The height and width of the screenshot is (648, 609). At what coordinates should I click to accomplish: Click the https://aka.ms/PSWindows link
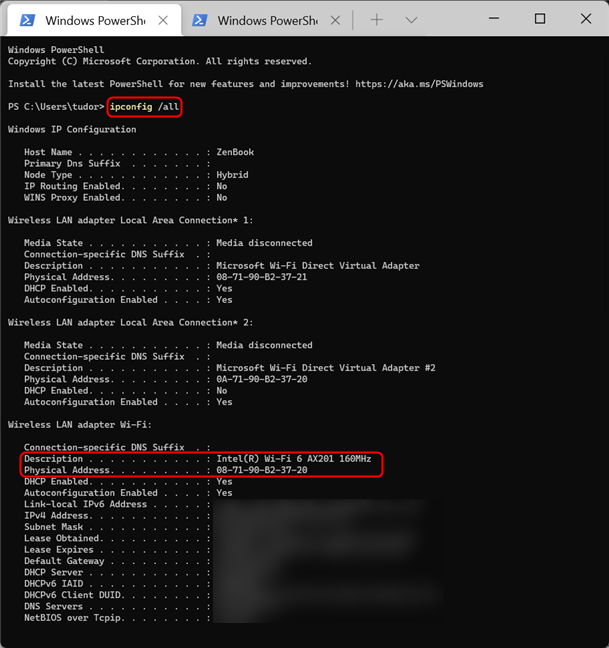419,84
